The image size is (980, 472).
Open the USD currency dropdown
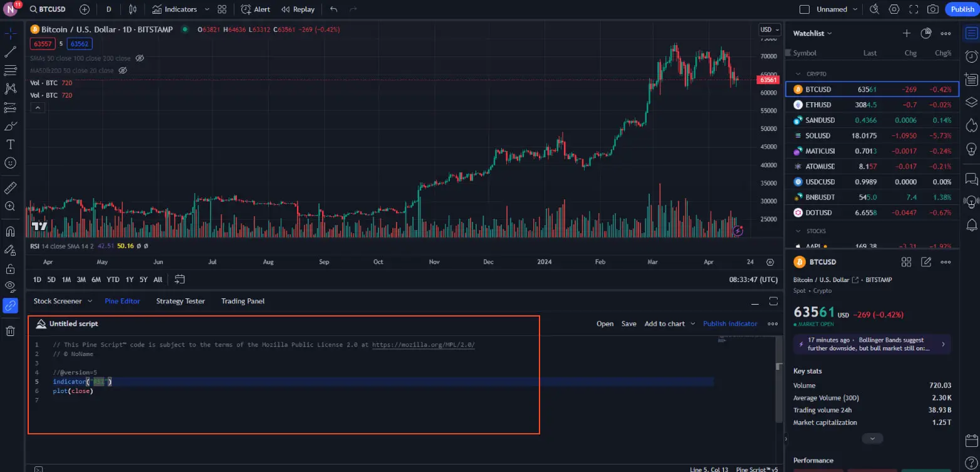tap(769, 29)
